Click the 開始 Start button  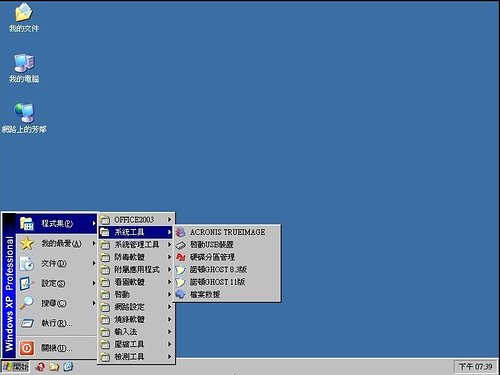[x=15, y=367]
